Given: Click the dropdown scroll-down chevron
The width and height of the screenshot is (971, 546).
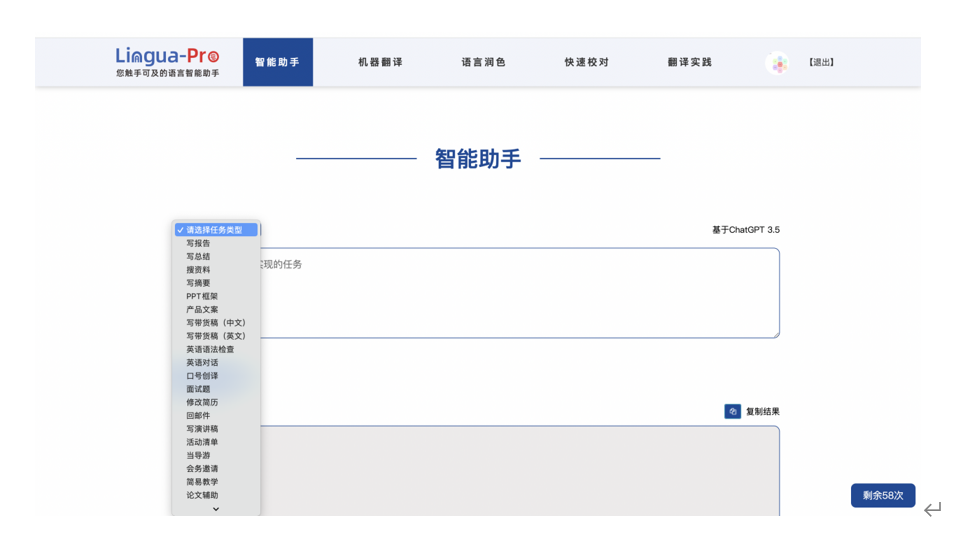Looking at the screenshot, I should click(x=216, y=509).
